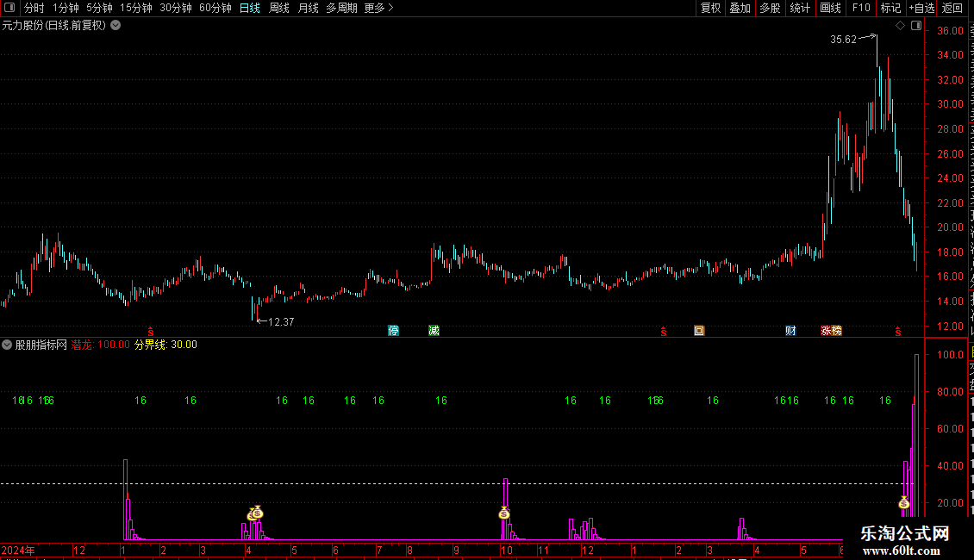Expand dropdown next to 元力股份 title
Viewport: 974px width, 560px height.
tap(116, 26)
